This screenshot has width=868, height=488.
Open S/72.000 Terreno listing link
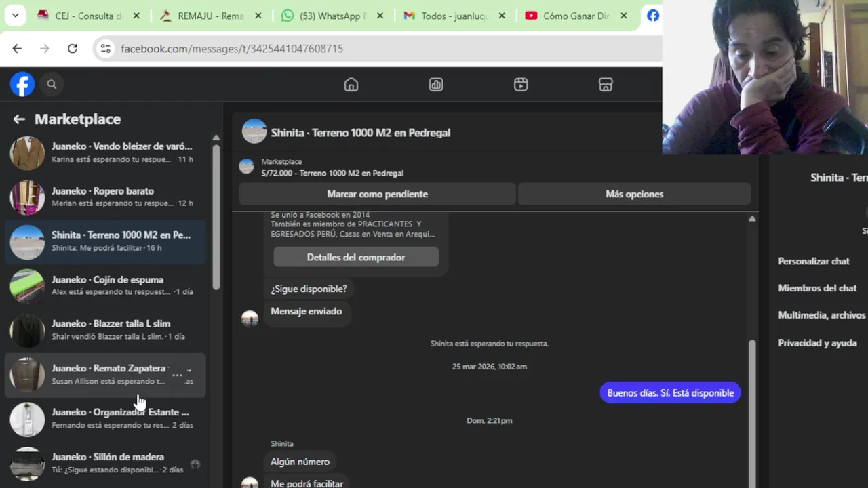[x=332, y=173]
